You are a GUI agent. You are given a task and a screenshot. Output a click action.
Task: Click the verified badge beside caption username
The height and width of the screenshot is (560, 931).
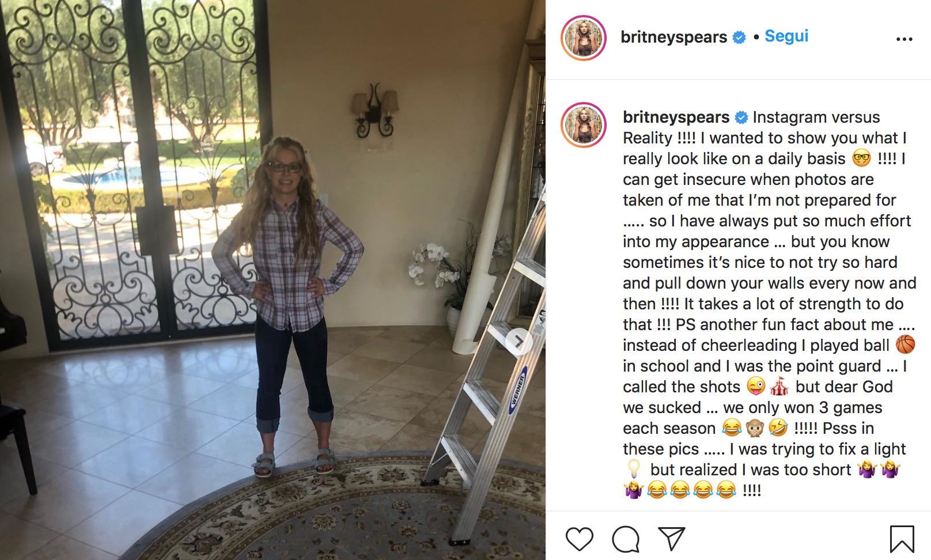[741, 118]
